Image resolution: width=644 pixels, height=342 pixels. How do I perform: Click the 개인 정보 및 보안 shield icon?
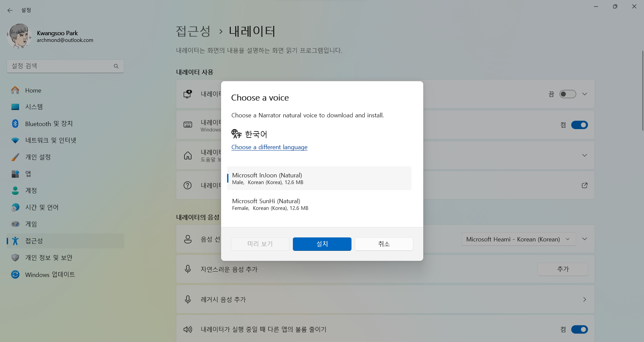(15, 258)
